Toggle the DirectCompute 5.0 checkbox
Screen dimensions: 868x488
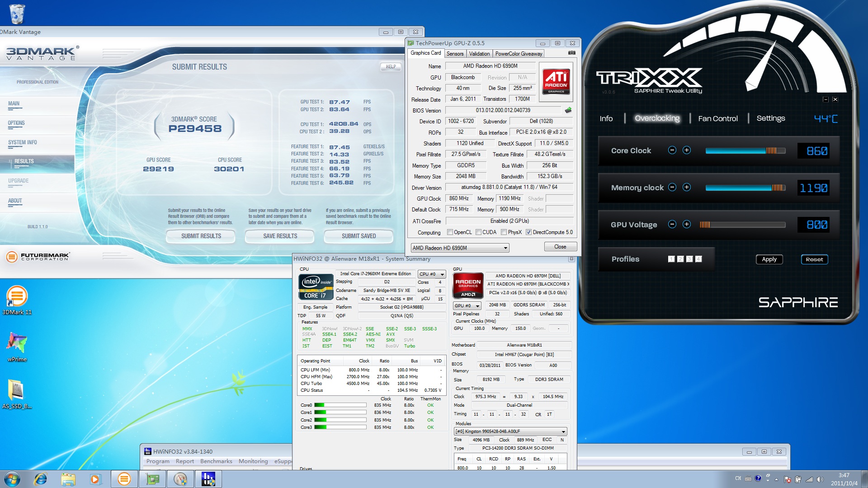click(528, 232)
